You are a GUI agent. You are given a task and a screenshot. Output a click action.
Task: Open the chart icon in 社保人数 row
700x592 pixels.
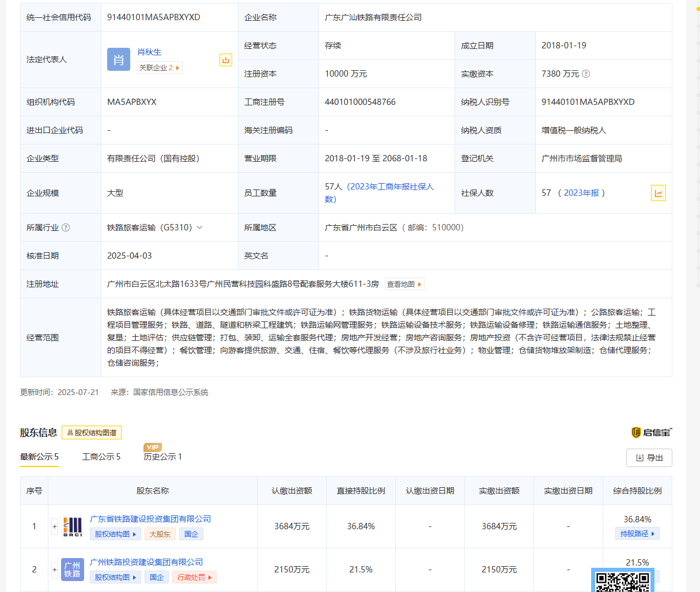659,193
